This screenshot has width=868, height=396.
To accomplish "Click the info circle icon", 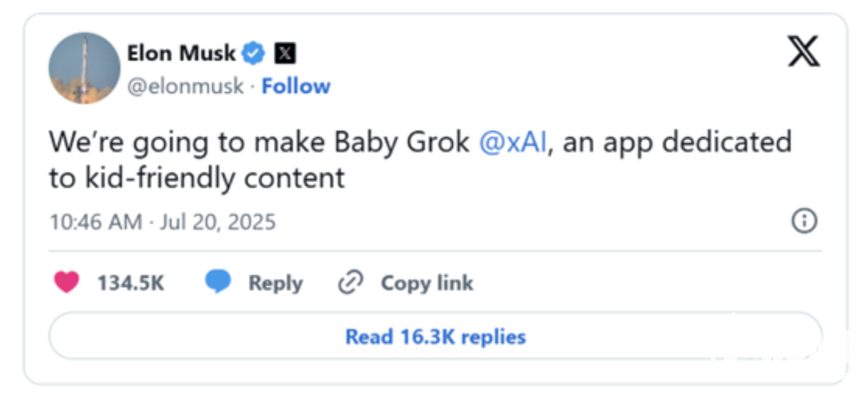I will [804, 221].
